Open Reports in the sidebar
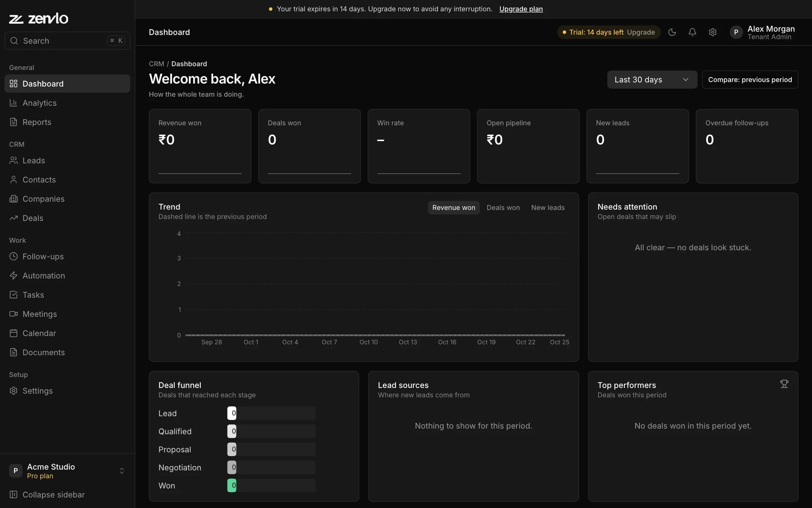 67,122
